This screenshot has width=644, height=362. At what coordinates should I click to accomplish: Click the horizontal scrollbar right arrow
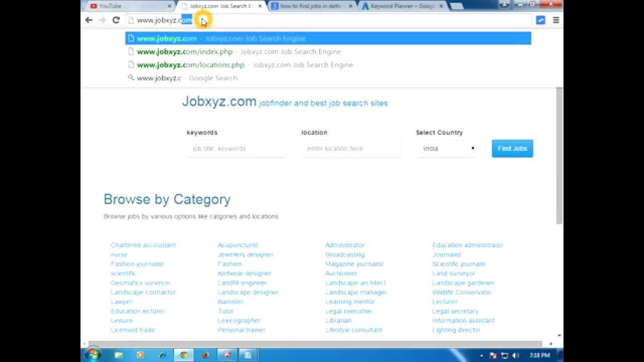550,344
